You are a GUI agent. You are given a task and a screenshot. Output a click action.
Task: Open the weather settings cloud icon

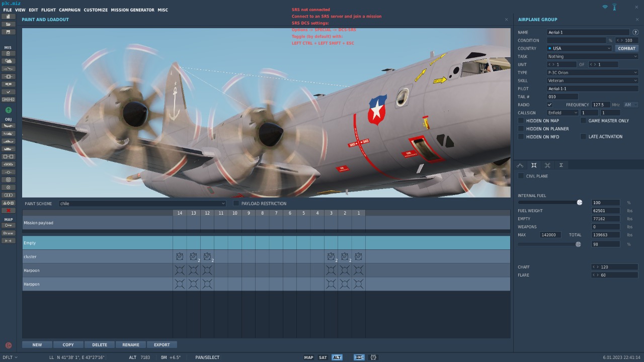tap(9, 61)
